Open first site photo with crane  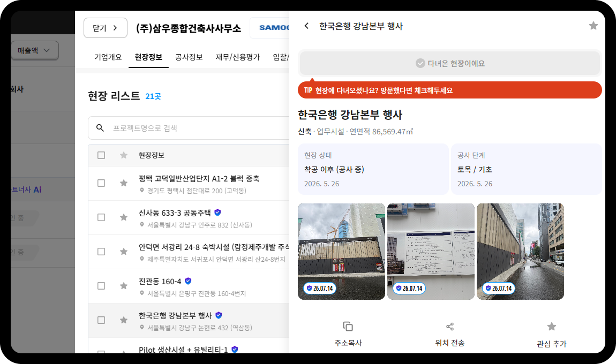pyautogui.click(x=341, y=251)
